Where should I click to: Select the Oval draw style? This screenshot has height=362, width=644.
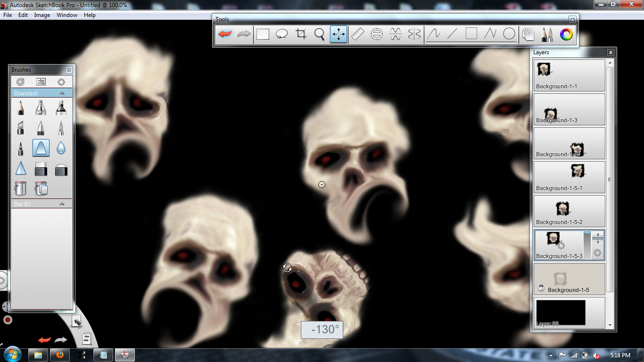509,34
